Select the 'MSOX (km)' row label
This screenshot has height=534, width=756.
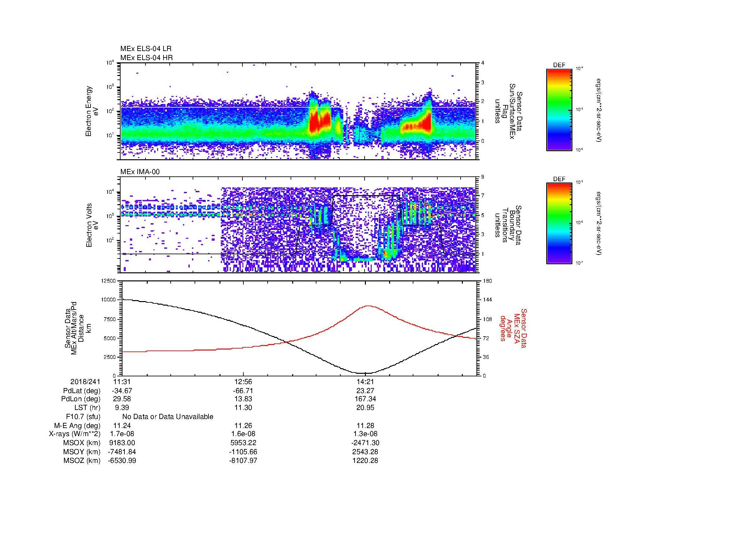pos(82,443)
